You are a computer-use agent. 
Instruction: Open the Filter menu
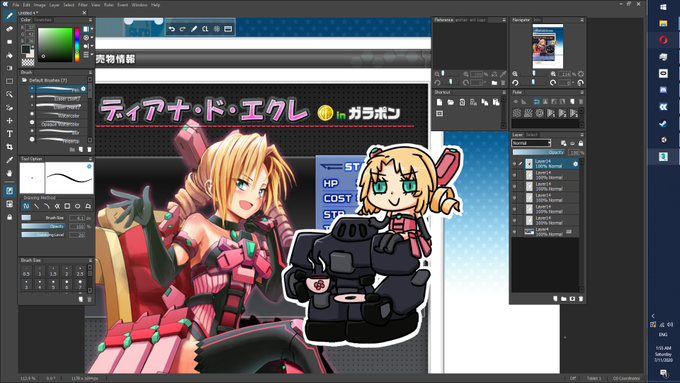pyautogui.click(x=83, y=5)
